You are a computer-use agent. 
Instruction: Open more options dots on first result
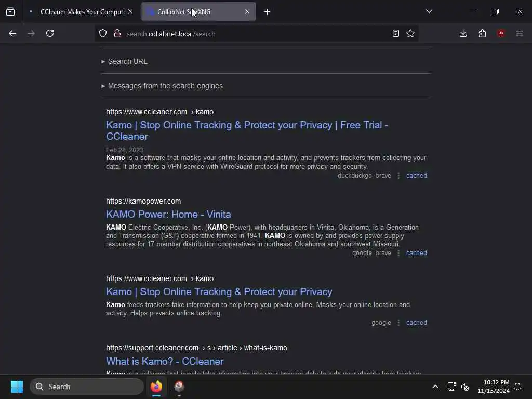click(x=398, y=176)
